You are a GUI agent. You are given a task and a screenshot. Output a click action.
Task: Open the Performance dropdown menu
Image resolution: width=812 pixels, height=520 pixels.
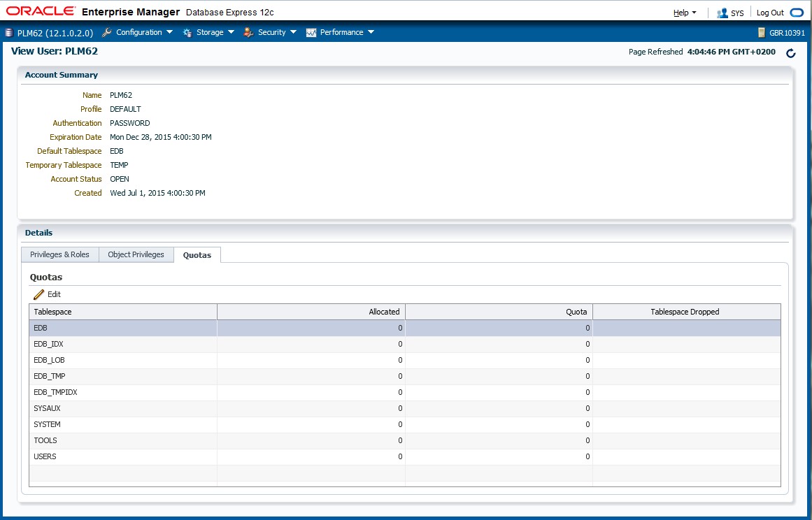[x=347, y=32]
